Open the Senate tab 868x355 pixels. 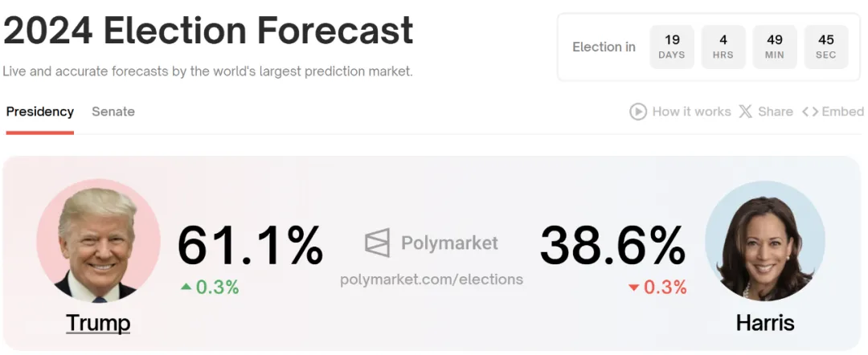click(x=113, y=112)
